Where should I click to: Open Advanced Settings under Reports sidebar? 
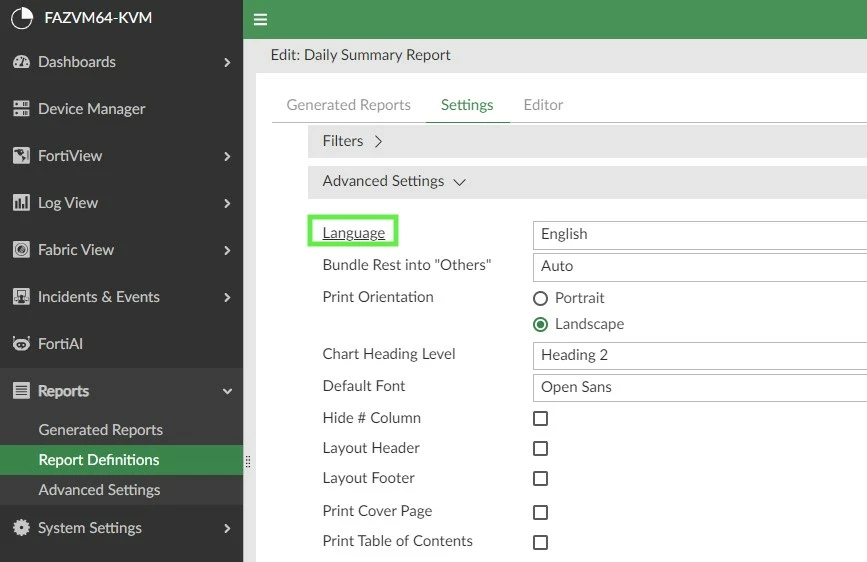100,490
